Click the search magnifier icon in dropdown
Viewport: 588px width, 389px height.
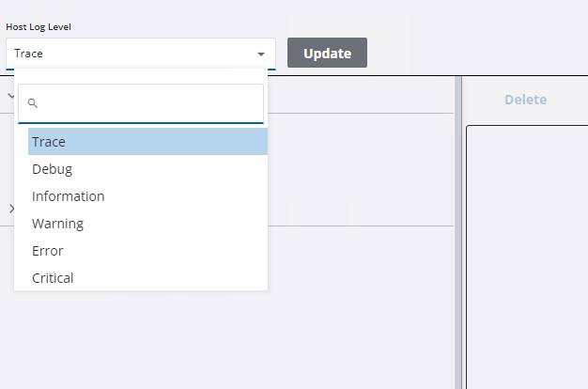tap(32, 103)
